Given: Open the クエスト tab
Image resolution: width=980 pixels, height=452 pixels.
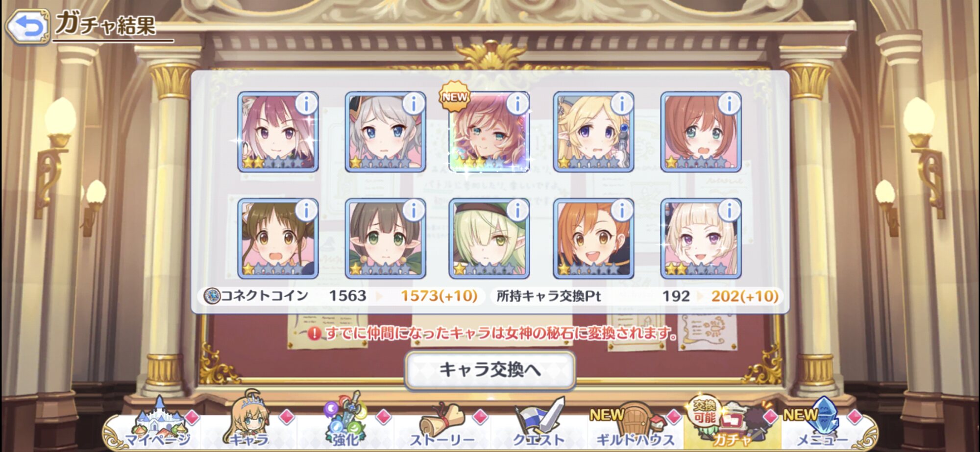Looking at the screenshot, I should 538,424.
